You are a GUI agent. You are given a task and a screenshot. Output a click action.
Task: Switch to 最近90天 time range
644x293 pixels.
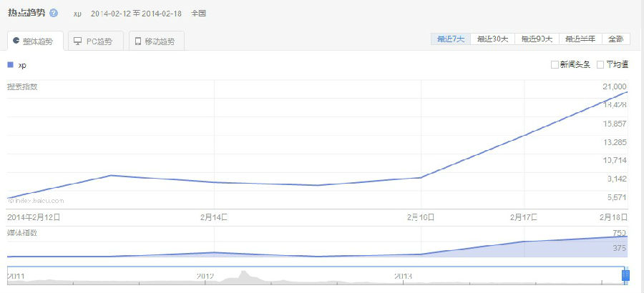(x=537, y=39)
